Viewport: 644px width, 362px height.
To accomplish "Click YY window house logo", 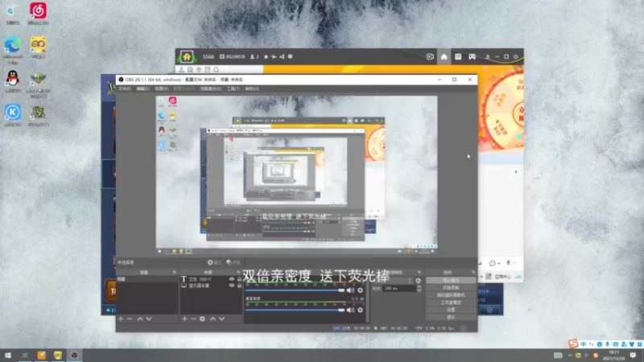I will click(x=187, y=56).
